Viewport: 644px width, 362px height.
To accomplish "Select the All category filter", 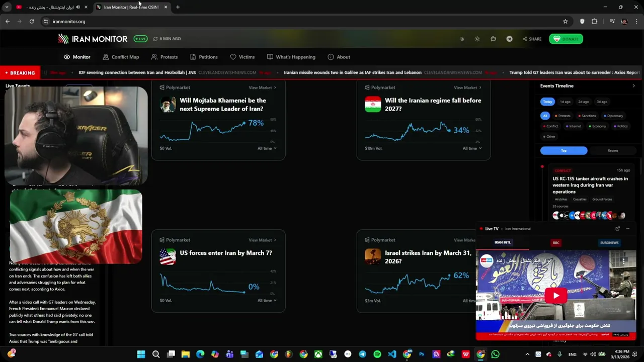I will [x=545, y=116].
